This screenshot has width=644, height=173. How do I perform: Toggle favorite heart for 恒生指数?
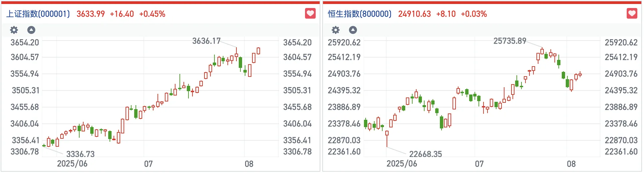[632, 14]
